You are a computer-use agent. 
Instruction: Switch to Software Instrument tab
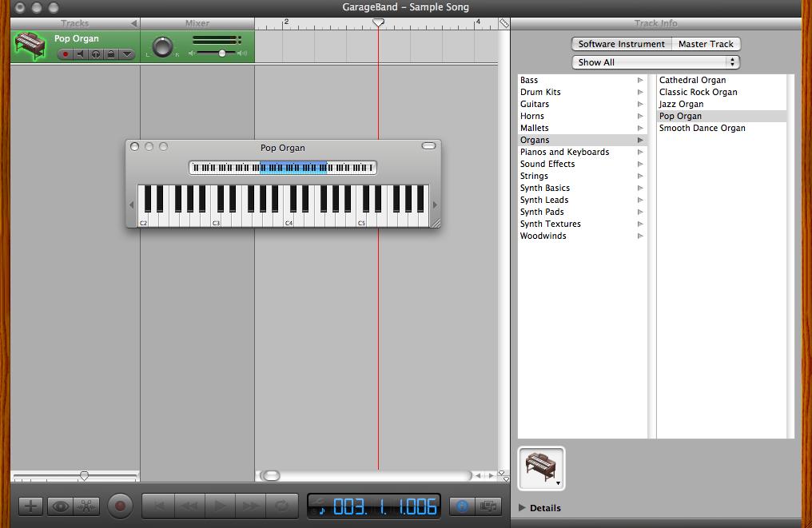tap(622, 44)
